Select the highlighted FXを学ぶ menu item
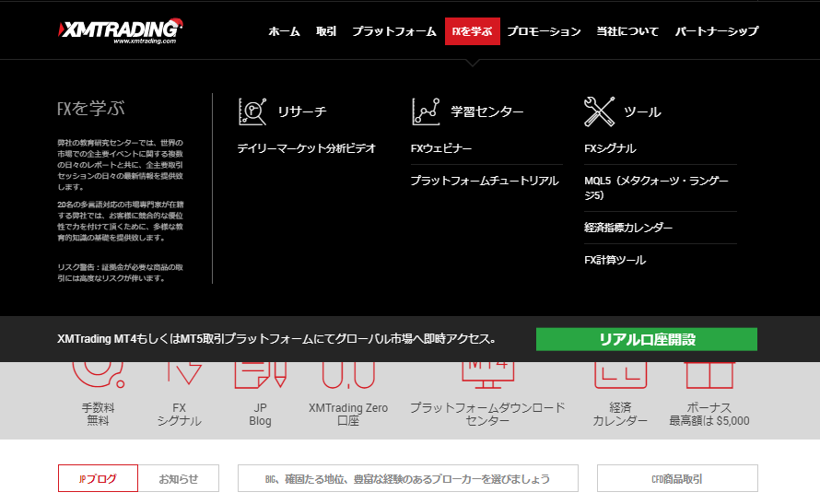Screen dimensions: 820x504 pyautogui.click(x=473, y=31)
